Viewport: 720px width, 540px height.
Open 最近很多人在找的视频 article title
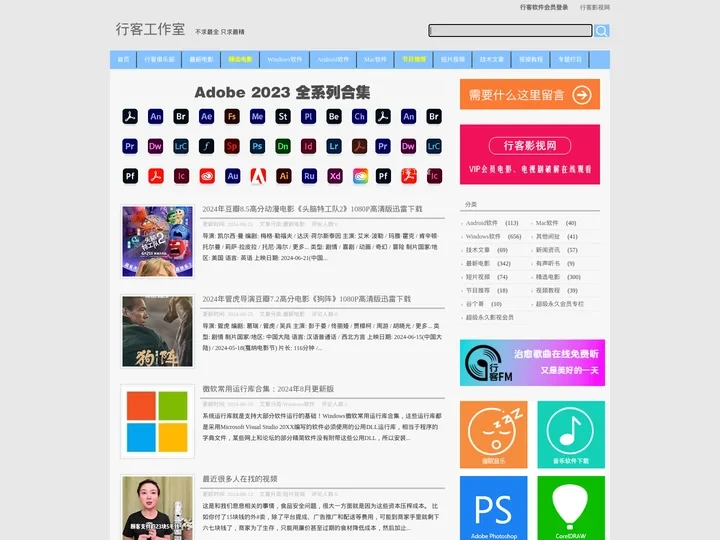coord(240,479)
